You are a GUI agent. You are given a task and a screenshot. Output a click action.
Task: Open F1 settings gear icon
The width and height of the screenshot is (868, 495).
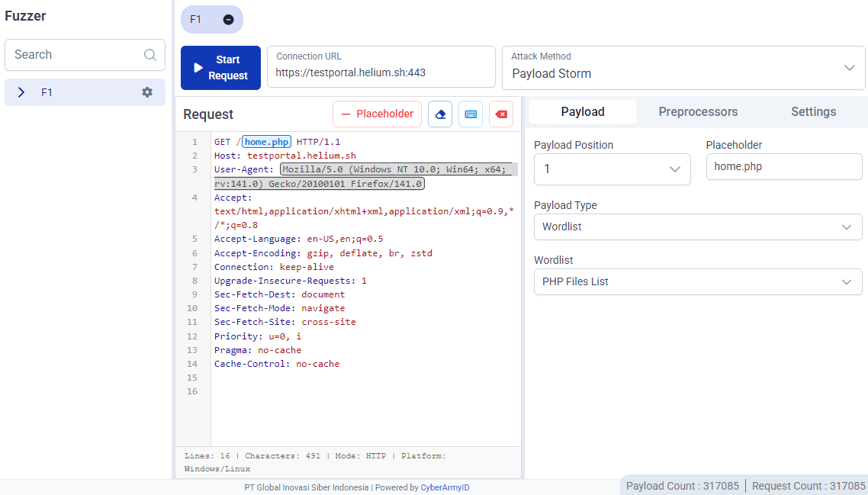coord(147,92)
